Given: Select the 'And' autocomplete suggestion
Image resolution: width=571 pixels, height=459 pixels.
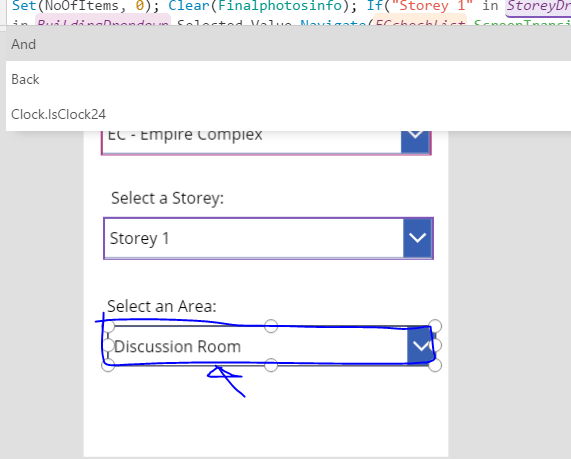Looking at the screenshot, I should pos(288,44).
